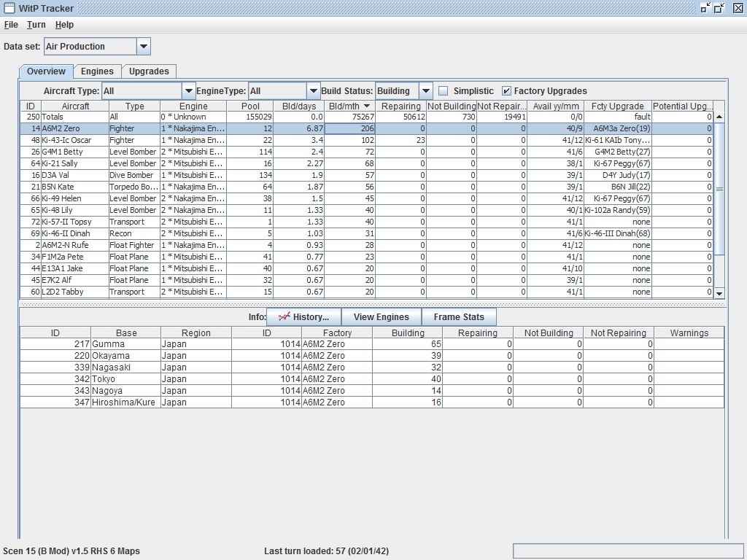Select the Ki-46-II Dinah row
747x560 pixels.
coord(366,233)
